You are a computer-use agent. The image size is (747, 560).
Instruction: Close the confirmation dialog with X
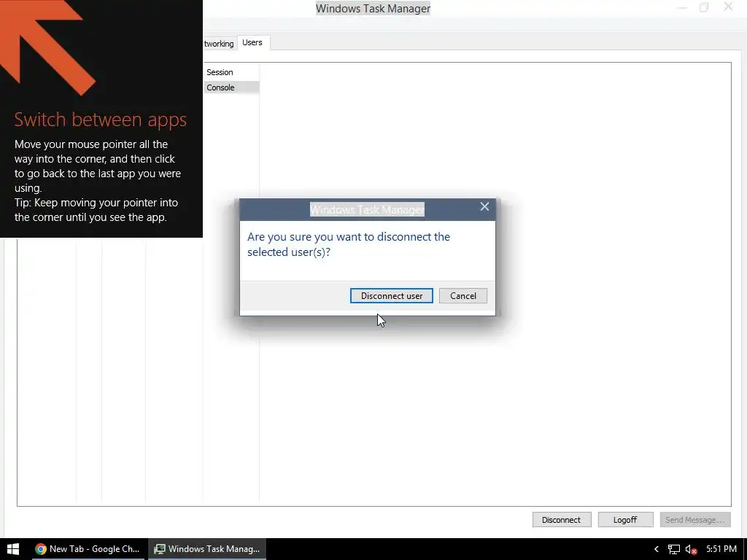(x=484, y=206)
